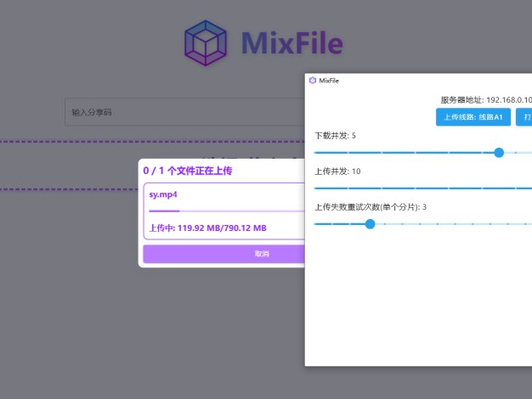The height and width of the screenshot is (399, 532).
Task: Click the upload concurrency label showing 10
Action: coord(337,171)
